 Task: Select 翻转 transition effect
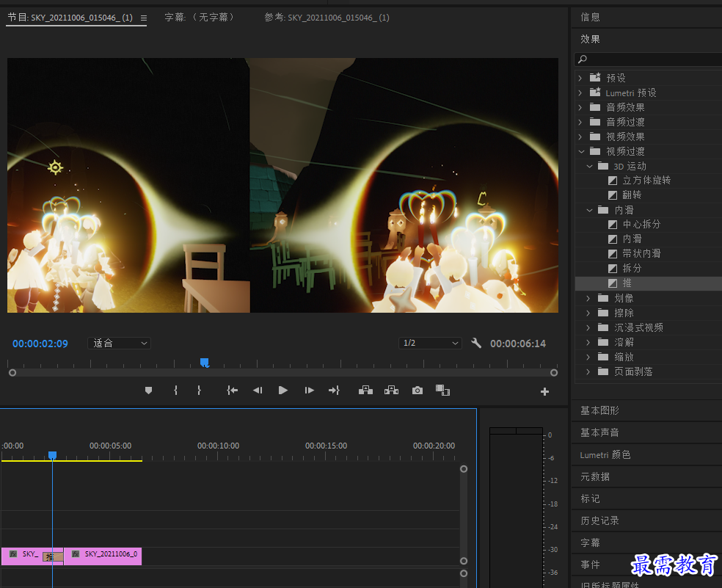[632, 195]
